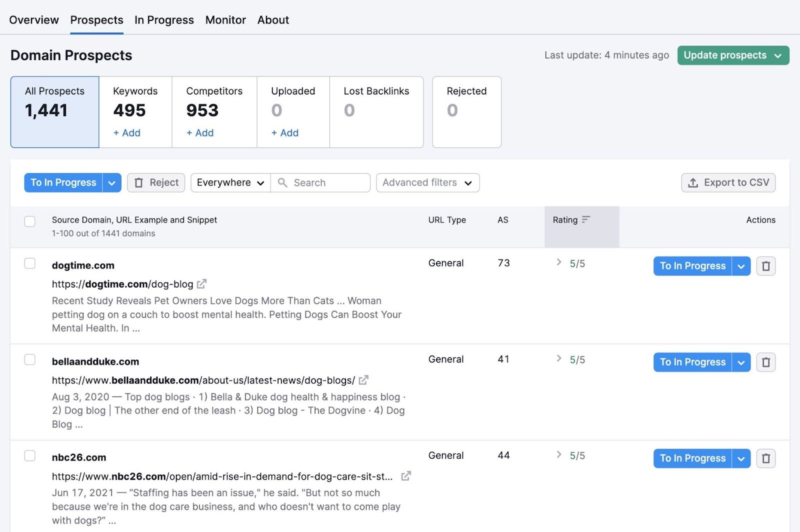Click the external link icon beside bellaandduke.com URL

click(x=364, y=380)
